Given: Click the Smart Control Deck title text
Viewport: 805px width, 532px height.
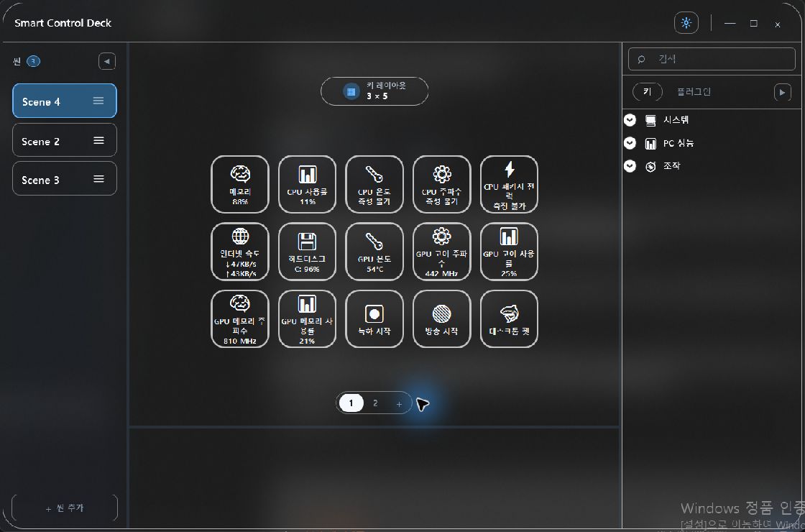Looking at the screenshot, I should pos(63,22).
